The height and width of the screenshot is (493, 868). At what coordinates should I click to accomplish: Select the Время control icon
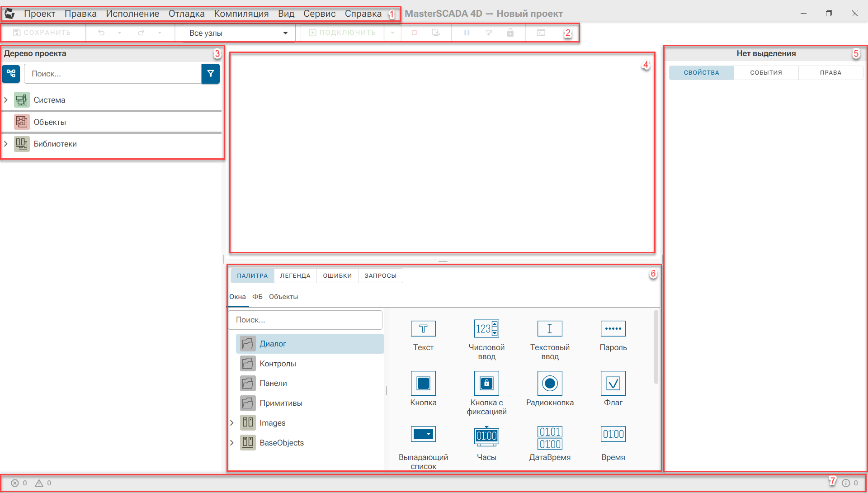point(613,434)
